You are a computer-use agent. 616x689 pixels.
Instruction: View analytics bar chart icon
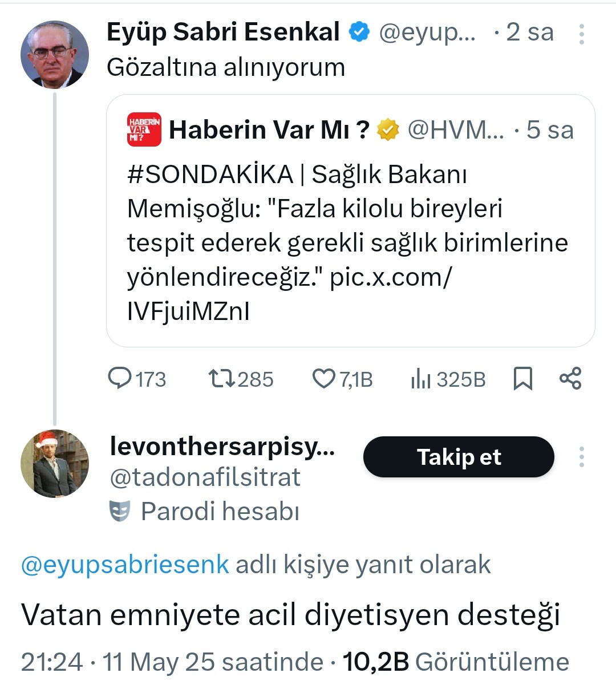421,378
